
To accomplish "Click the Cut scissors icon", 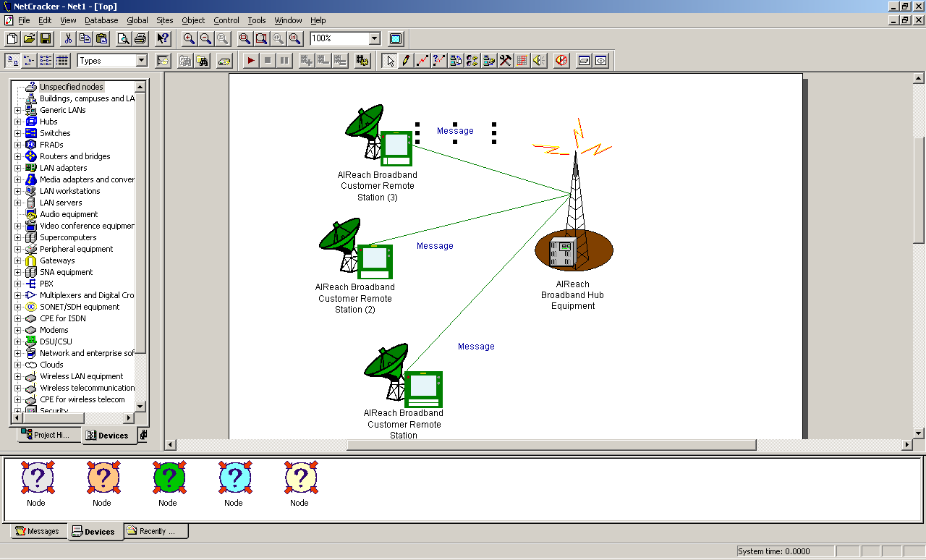I will pyautogui.click(x=68, y=38).
